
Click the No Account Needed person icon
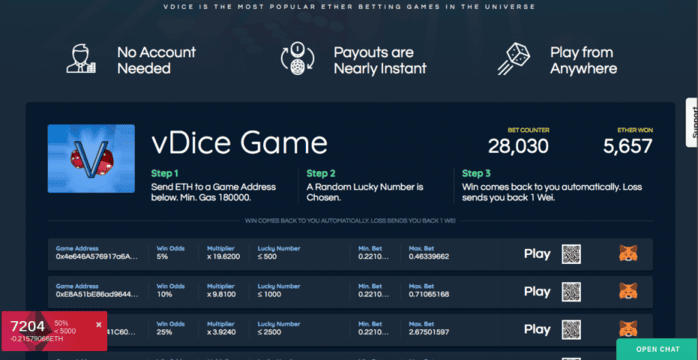click(81, 59)
